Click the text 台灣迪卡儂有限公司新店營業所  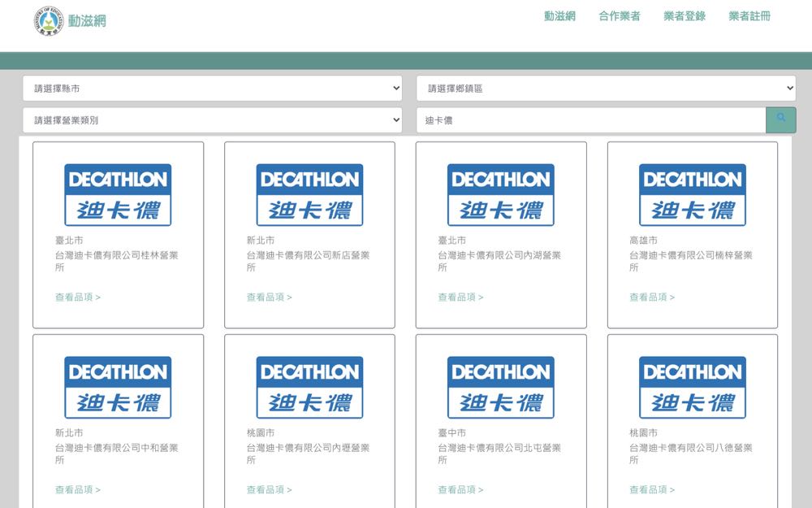tap(308, 261)
